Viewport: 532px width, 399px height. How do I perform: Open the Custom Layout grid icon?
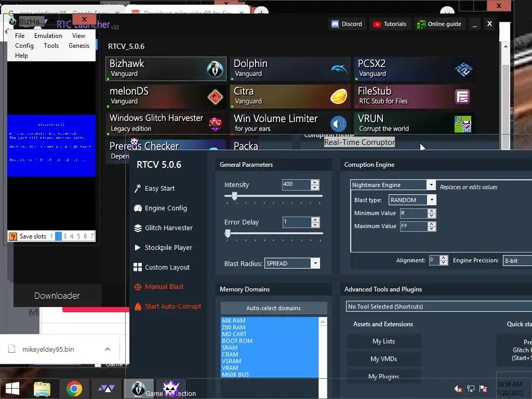click(x=138, y=268)
